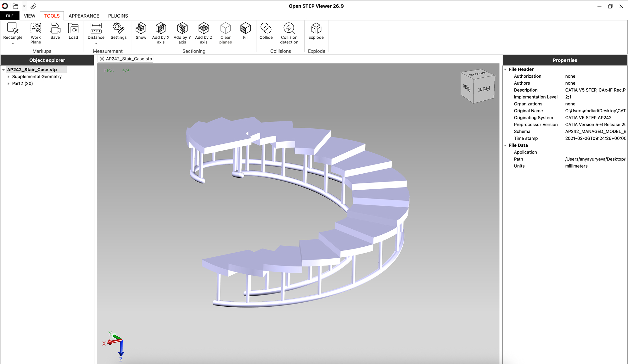Expand the Supplemental Geometry node
The width and height of the screenshot is (628, 364).
8,77
